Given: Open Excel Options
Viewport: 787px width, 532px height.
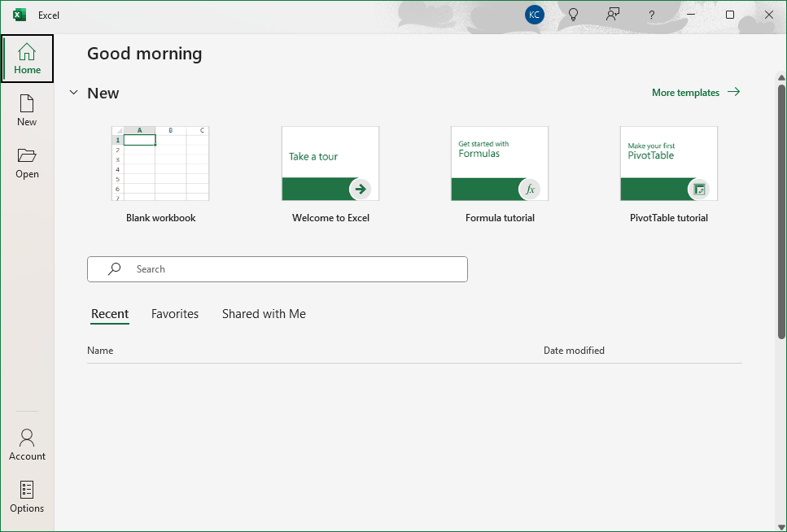Looking at the screenshot, I should [27, 497].
